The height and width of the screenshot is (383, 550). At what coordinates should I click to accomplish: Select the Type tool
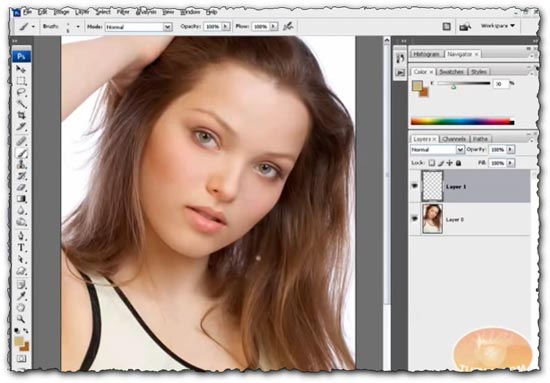pos(21,247)
